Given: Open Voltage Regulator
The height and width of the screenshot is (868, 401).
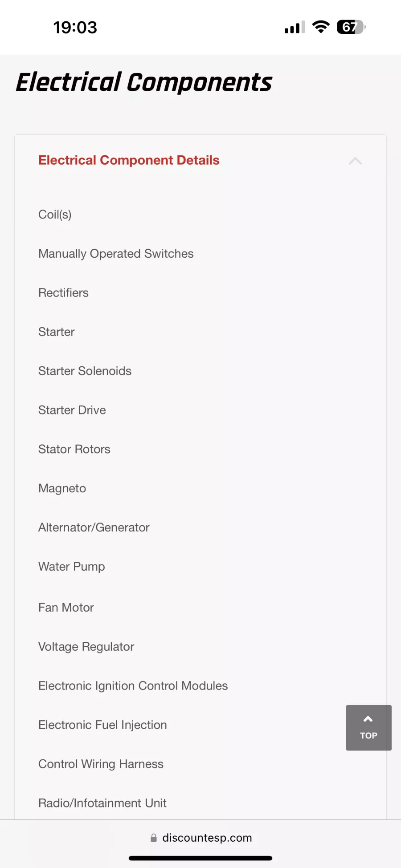Looking at the screenshot, I should [x=86, y=647].
